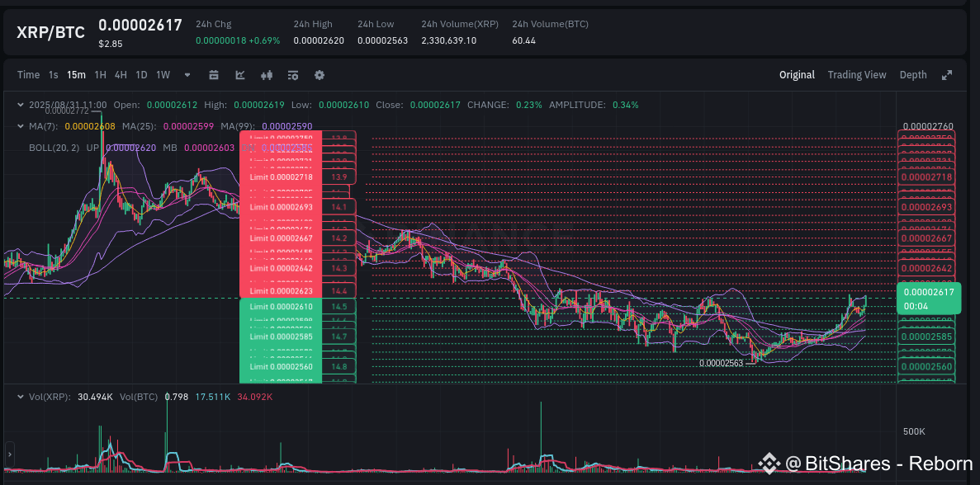980x485 pixels.
Task: Click the 24h Volume(BTC) value 60.44
Action: (523, 40)
